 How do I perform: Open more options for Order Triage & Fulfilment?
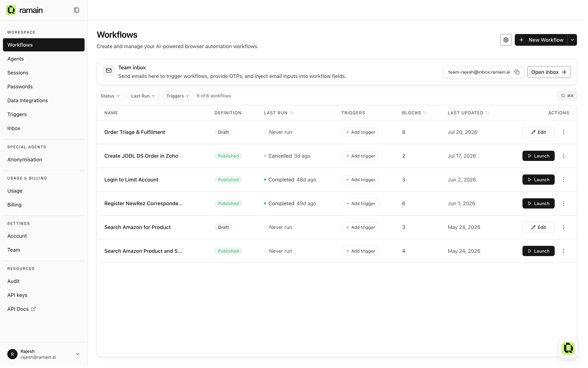pos(563,132)
